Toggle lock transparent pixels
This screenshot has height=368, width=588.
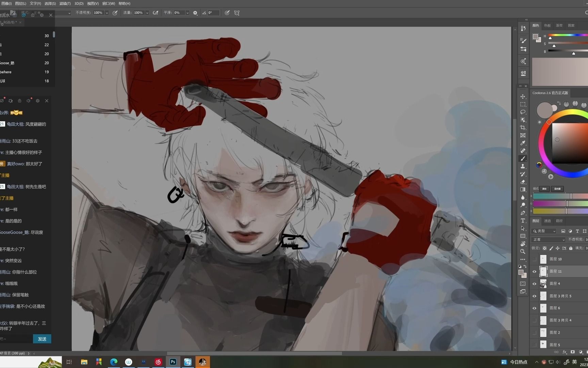pyautogui.click(x=544, y=248)
